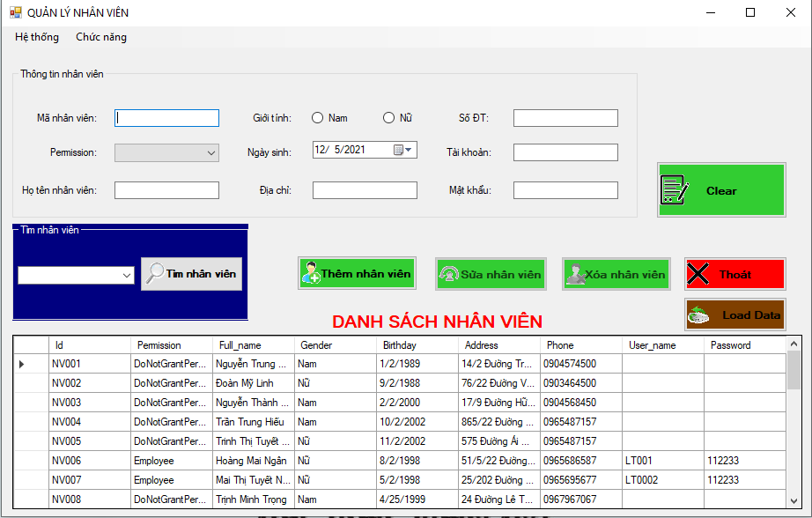Click the grid scrollbar down arrow
The image size is (812, 518).
[x=794, y=501]
